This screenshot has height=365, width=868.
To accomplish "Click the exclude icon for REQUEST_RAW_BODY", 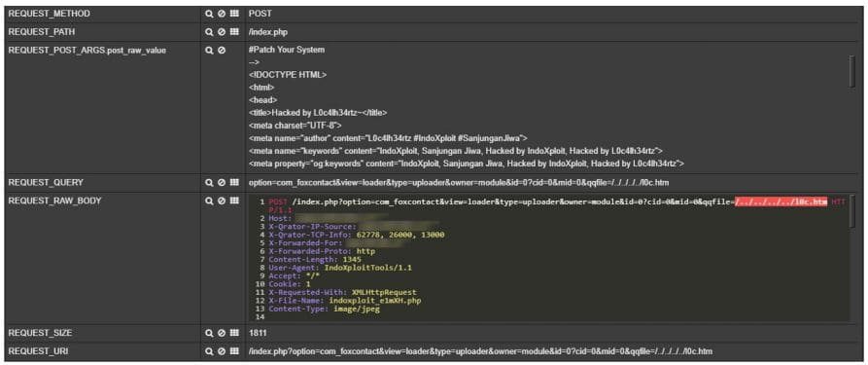I will (222, 201).
